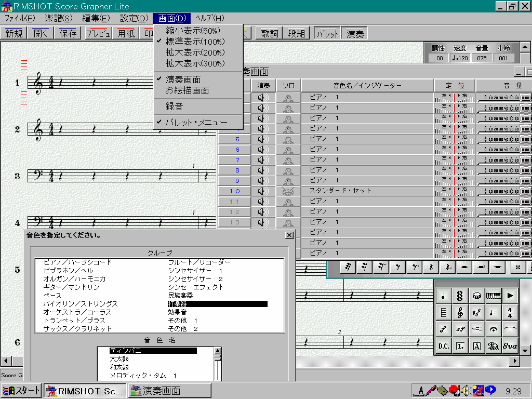The height and width of the screenshot is (399, 532).
Task: Select the 4/4 time signature icon
Action: pos(510,312)
